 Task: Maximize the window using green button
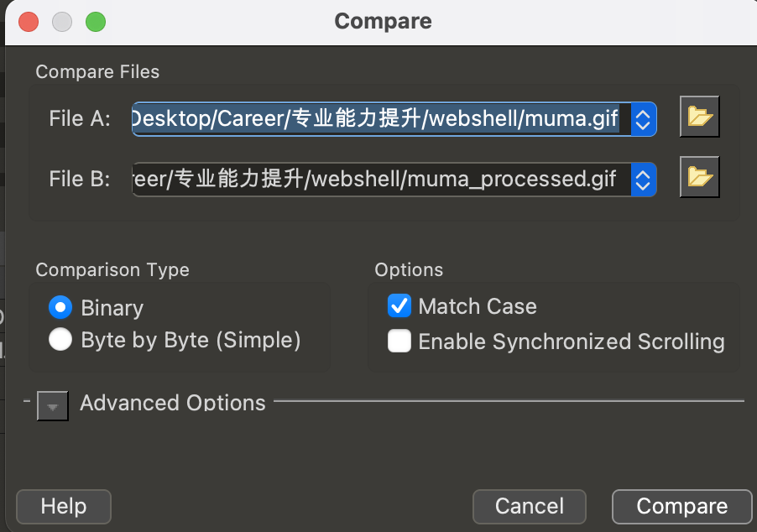coord(96,21)
